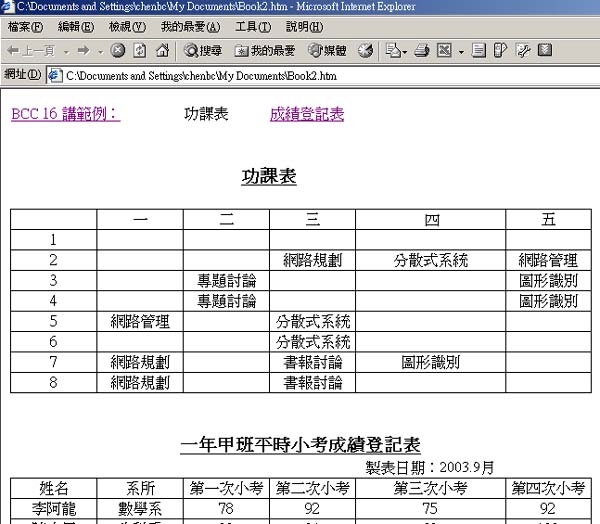The height and width of the screenshot is (524, 600).
Task: Open the 檢視(V) menu
Action: (127, 26)
